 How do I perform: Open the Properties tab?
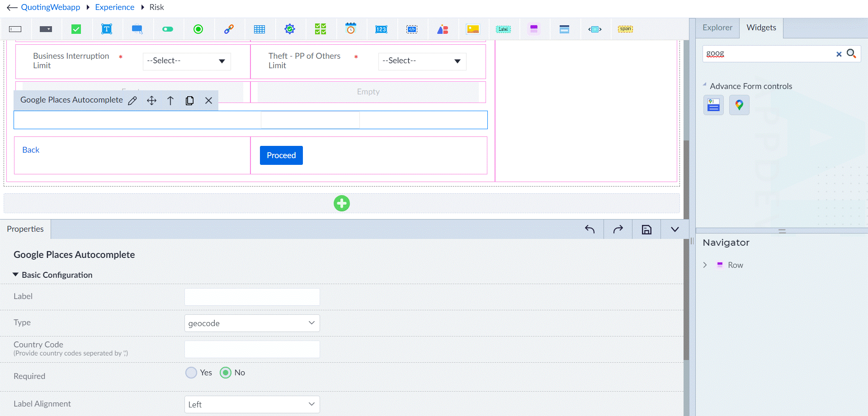(x=25, y=229)
